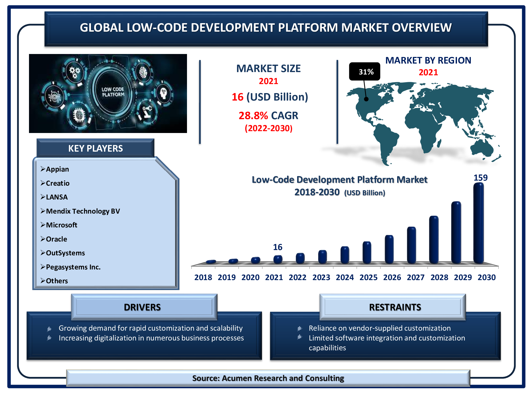
Task: Click the 'LANSA' key player entry
Action: tap(57, 197)
